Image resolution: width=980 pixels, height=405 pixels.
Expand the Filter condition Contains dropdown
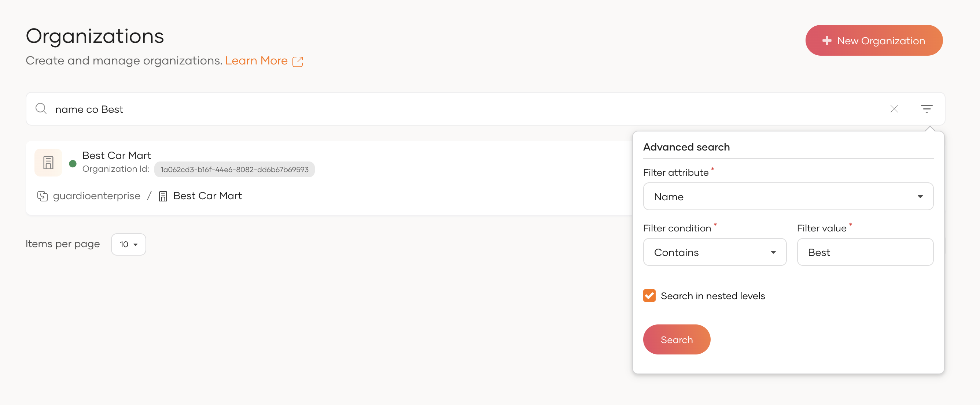(714, 252)
